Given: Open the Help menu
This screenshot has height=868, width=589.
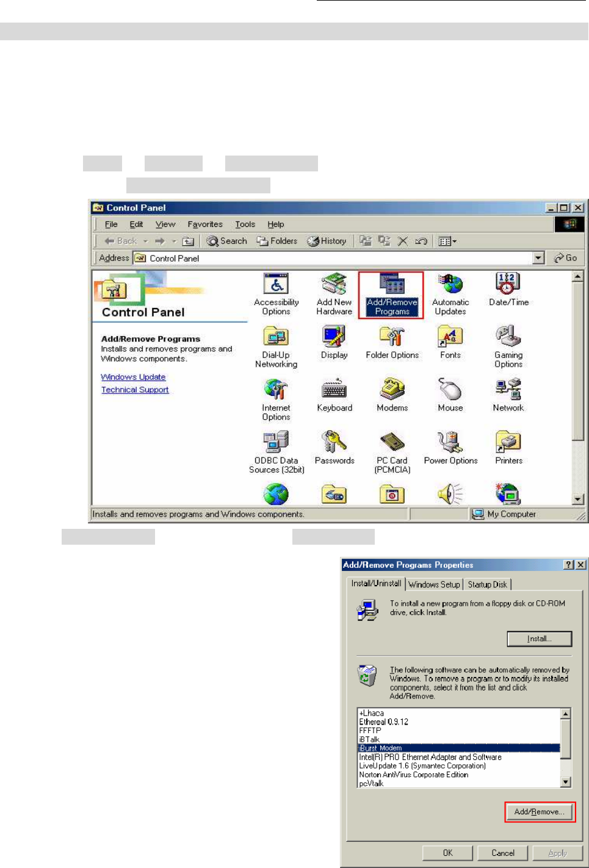Looking at the screenshot, I should click(276, 224).
